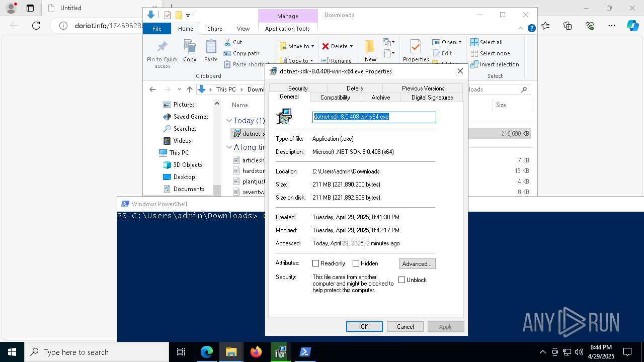Screen dimensions: 644x362
Task: Click Select all in ribbon
Action: pyautogui.click(x=487, y=42)
